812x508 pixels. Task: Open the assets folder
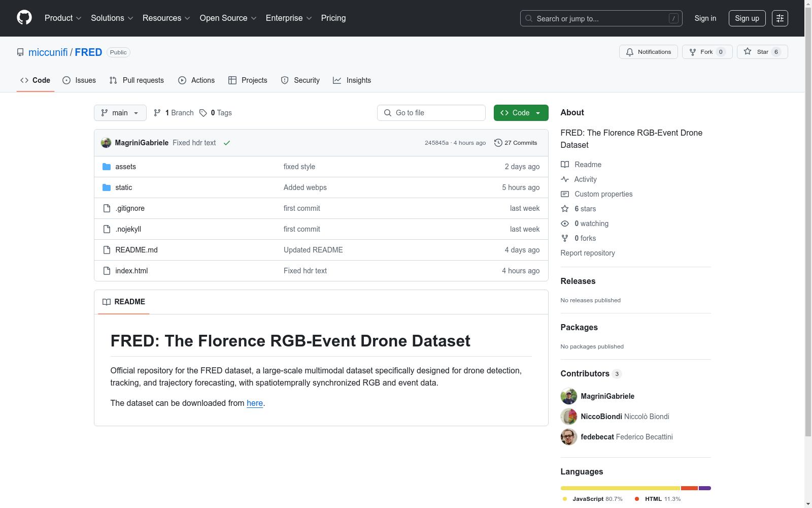125,167
